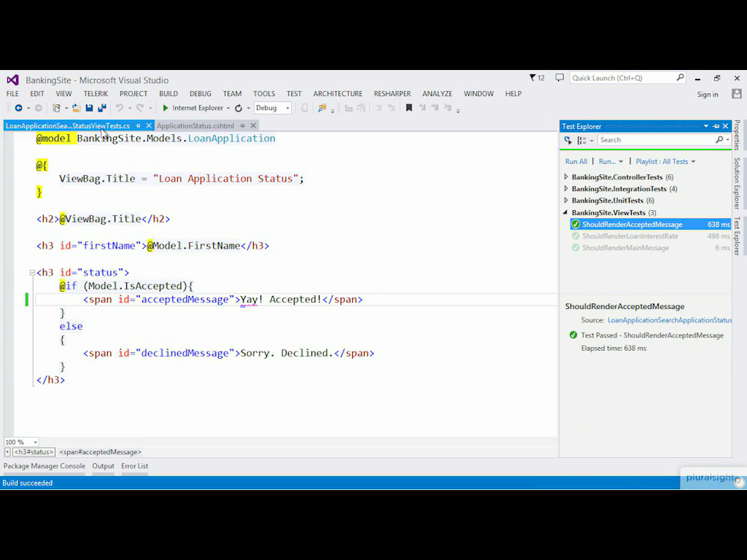Click the h3#status breadcrumb
Screen dimensions: 747x560
(x=34, y=452)
